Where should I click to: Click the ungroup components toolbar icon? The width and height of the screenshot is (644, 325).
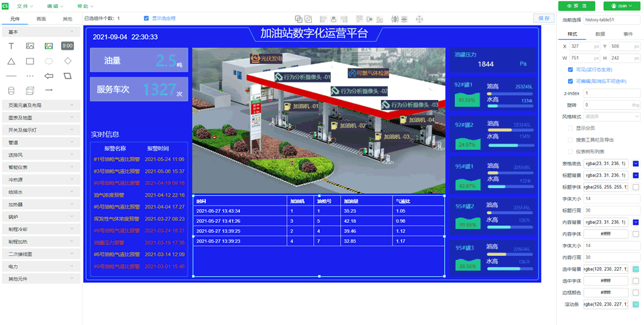click(308, 19)
